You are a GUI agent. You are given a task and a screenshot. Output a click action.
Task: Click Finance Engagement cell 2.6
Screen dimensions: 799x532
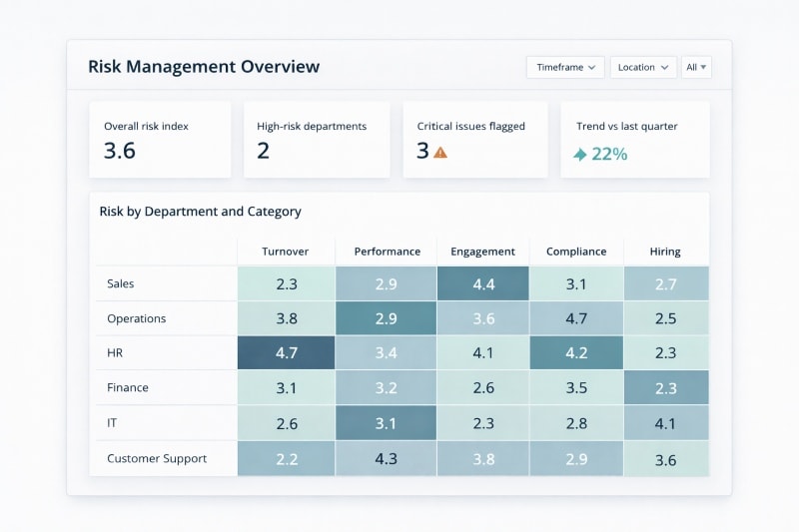pos(483,388)
